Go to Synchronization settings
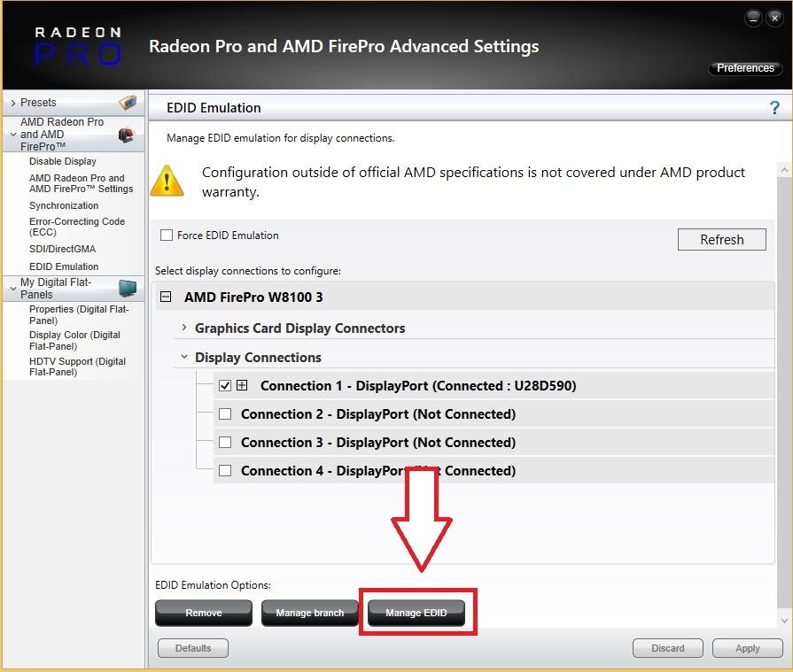This screenshot has width=793, height=672. [64, 205]
